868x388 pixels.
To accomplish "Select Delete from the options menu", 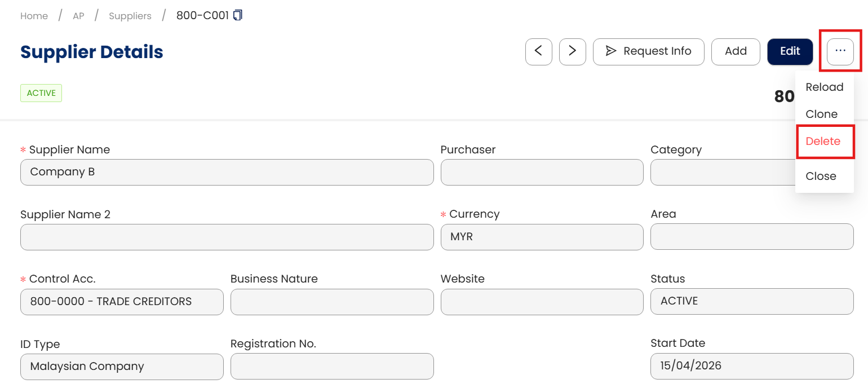I will [x=823, y=142].
